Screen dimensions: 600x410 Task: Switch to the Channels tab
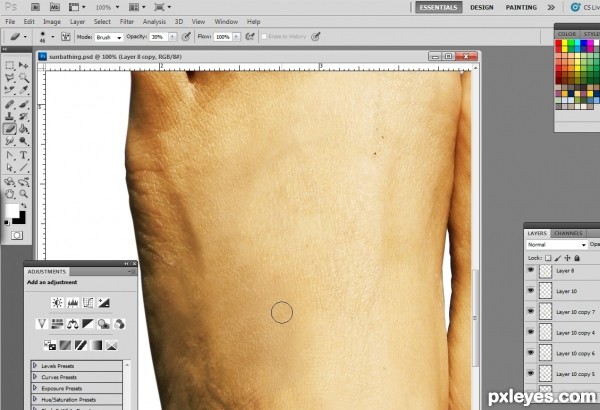click(568, 233)
